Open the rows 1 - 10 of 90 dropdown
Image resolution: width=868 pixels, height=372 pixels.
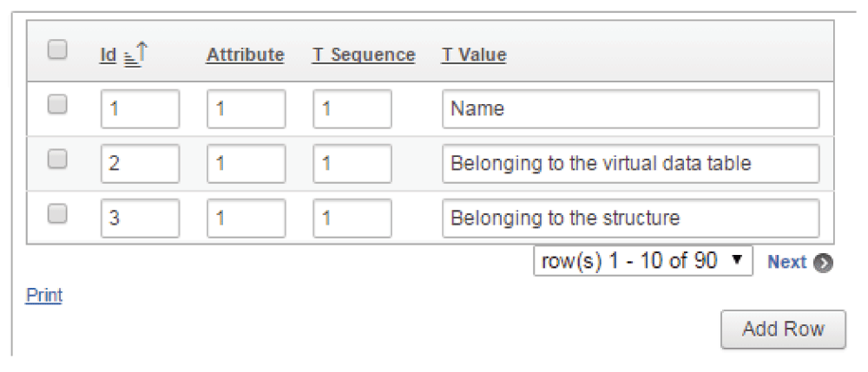pyautogui.click(x=642, y=261)
